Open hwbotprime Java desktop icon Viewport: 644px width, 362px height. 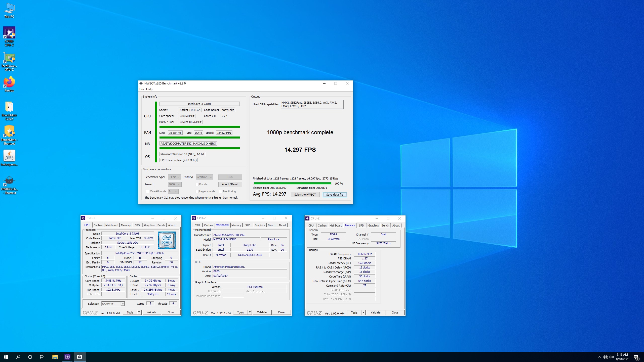pos(9,158)
